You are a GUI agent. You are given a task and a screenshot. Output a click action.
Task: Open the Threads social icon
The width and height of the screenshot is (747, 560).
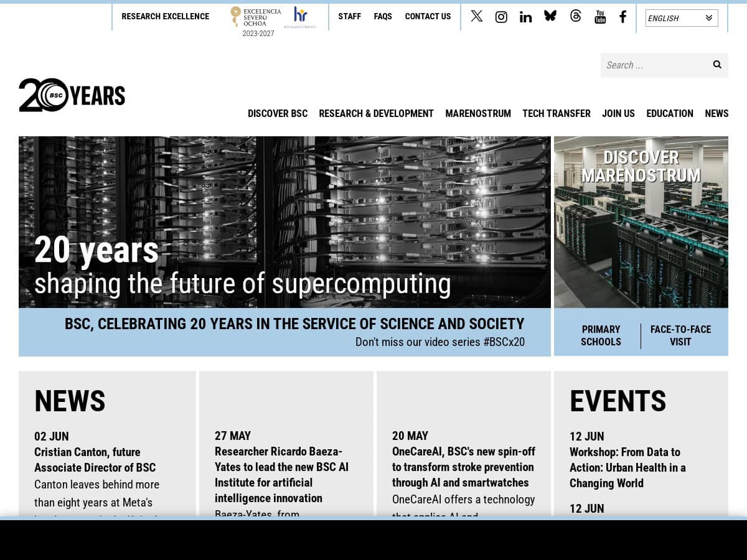tap(575, 16)
